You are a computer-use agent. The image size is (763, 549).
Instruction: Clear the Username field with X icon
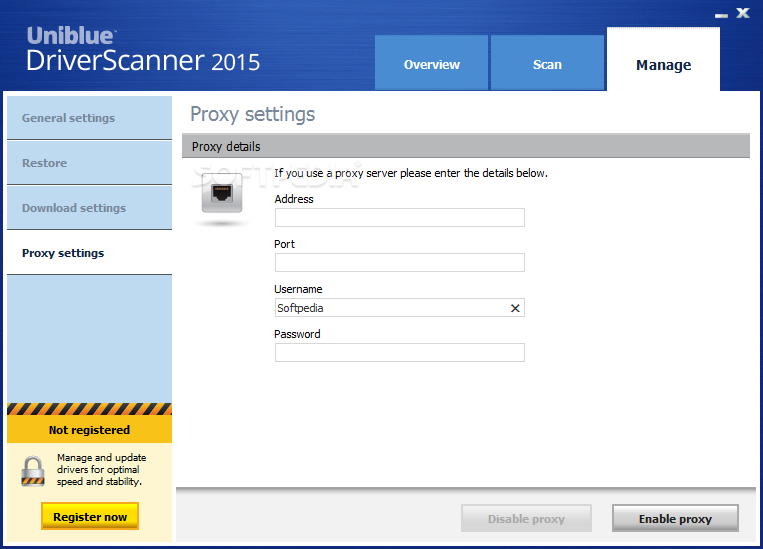click(515, 308)
